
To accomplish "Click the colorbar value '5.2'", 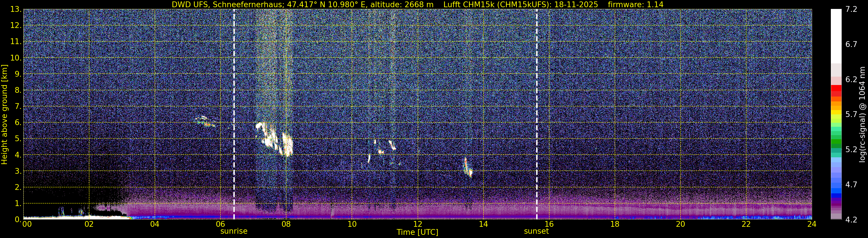I will (851, 150).
